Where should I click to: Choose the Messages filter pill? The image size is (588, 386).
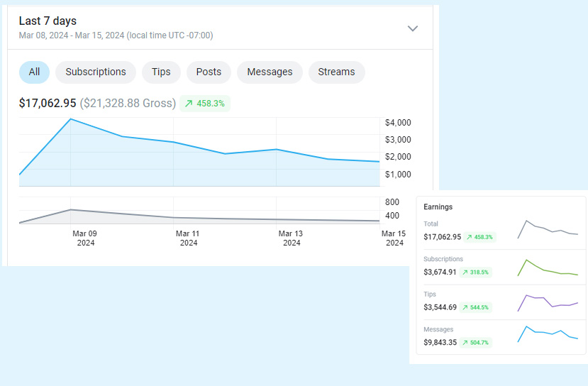point(270,72)
